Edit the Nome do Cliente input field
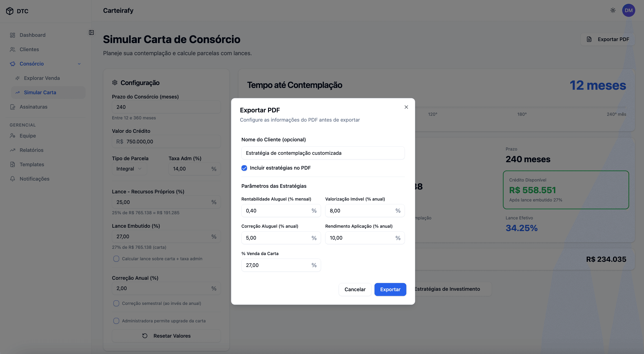 [323, 153]
